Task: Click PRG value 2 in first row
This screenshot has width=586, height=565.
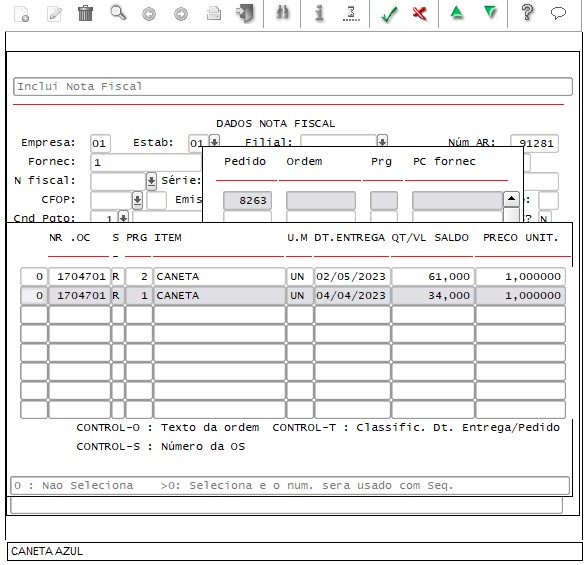Action: 139,277
